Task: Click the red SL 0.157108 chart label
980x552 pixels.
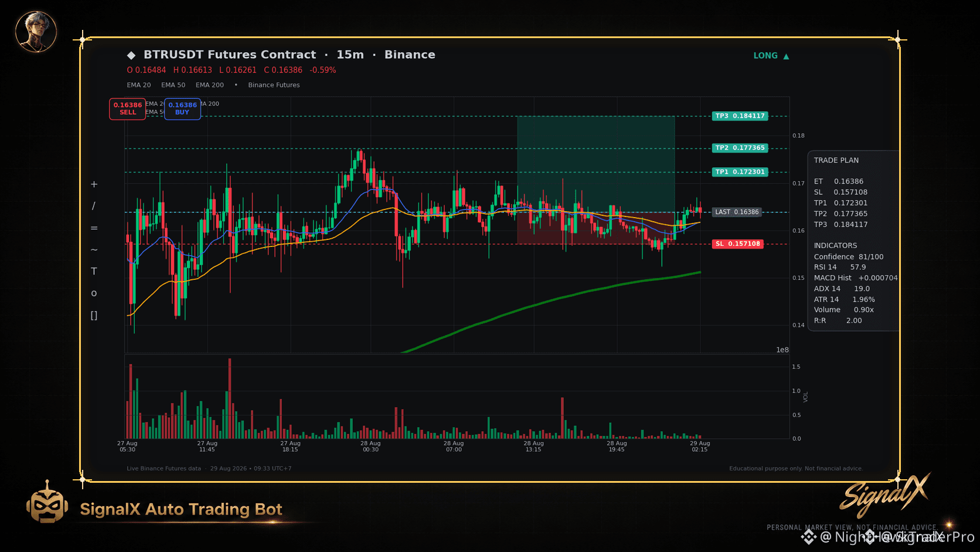Action: tap(737, 244)
